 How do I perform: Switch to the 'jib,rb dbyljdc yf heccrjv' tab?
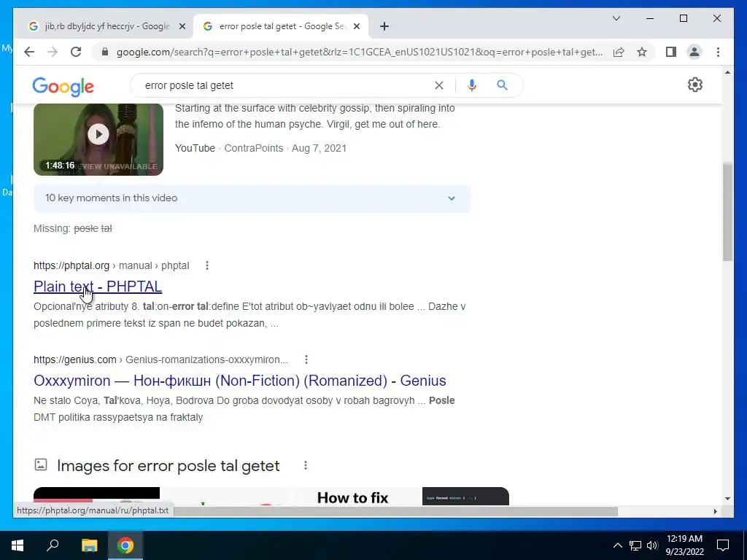[107, 26]
